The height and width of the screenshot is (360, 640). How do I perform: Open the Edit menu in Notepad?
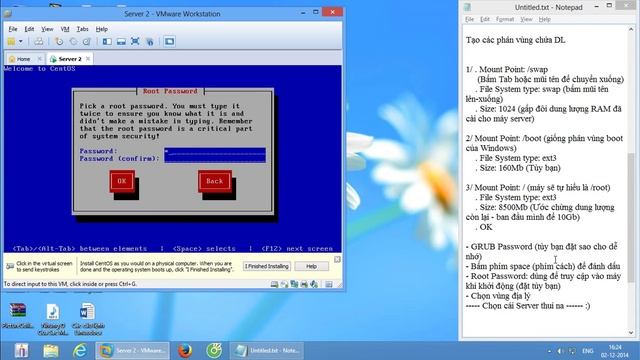tap(484, 19)
